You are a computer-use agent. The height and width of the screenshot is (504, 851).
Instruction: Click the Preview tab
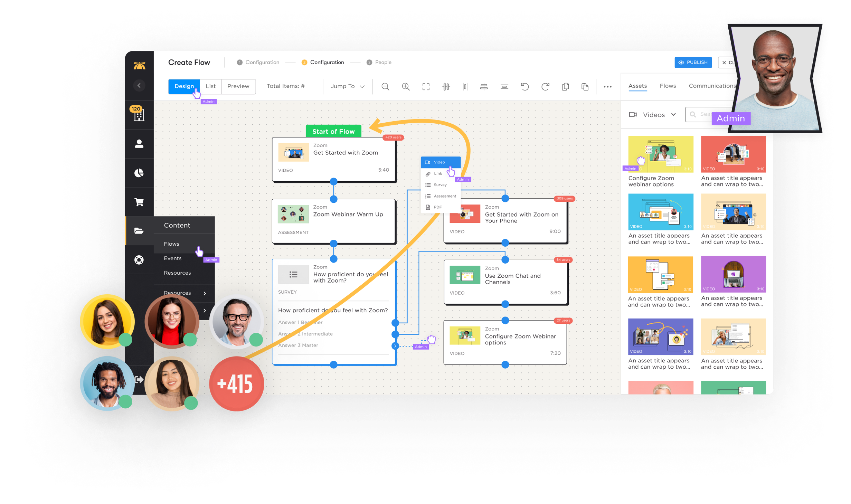click(238, 86)
